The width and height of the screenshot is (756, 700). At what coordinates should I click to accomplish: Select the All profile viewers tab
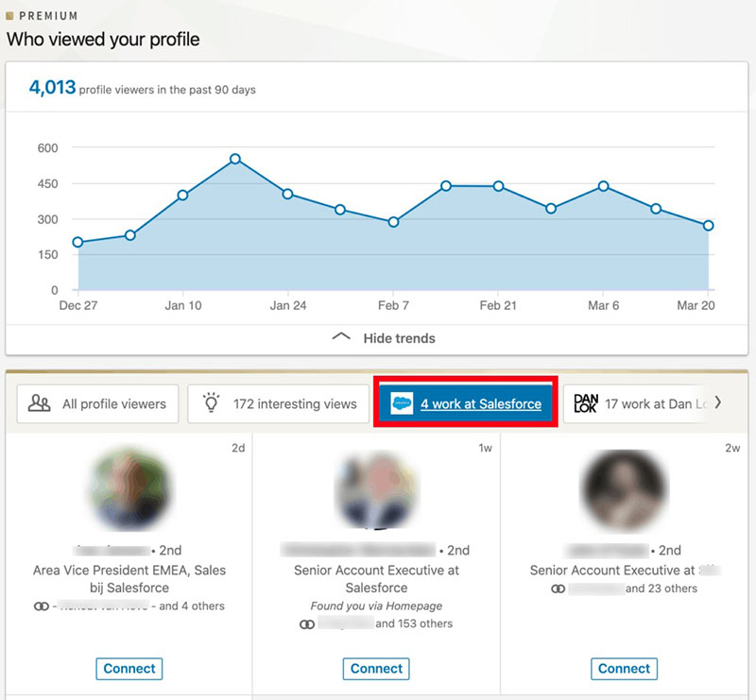click(x=98, y=404)
